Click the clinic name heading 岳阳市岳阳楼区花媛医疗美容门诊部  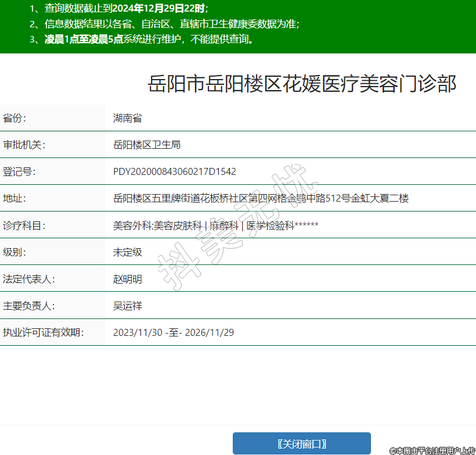click(x=302, y=84)
